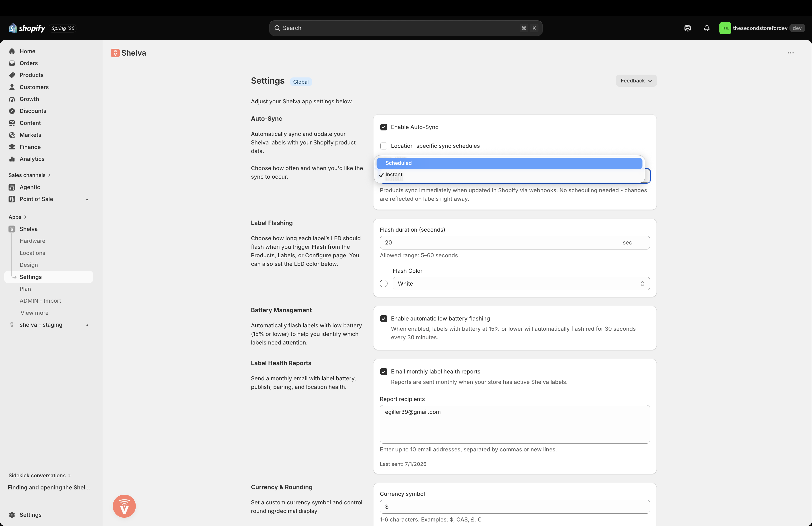Click the selected Settings item under Shelva
Image resolution: width=812 pixels, height=526 pixels.
(49, 277)
